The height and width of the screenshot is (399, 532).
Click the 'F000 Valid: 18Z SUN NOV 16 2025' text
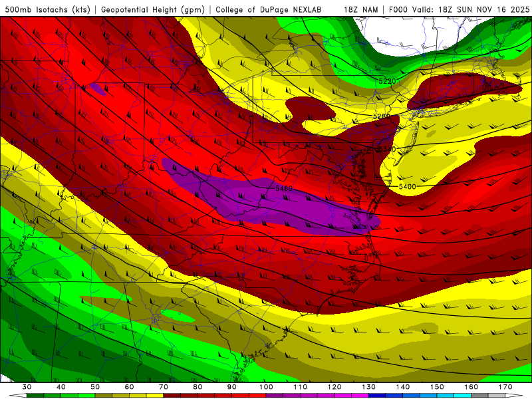coord(459,10)
